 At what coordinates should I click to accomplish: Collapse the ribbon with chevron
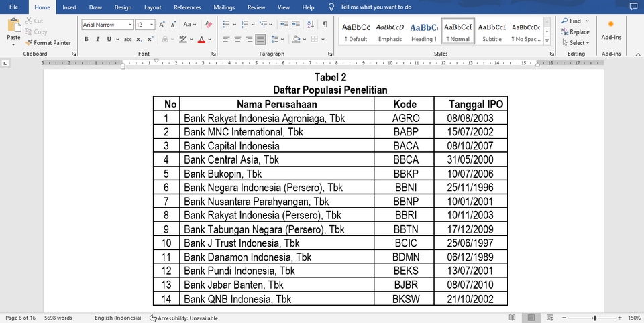coord(637,54)
